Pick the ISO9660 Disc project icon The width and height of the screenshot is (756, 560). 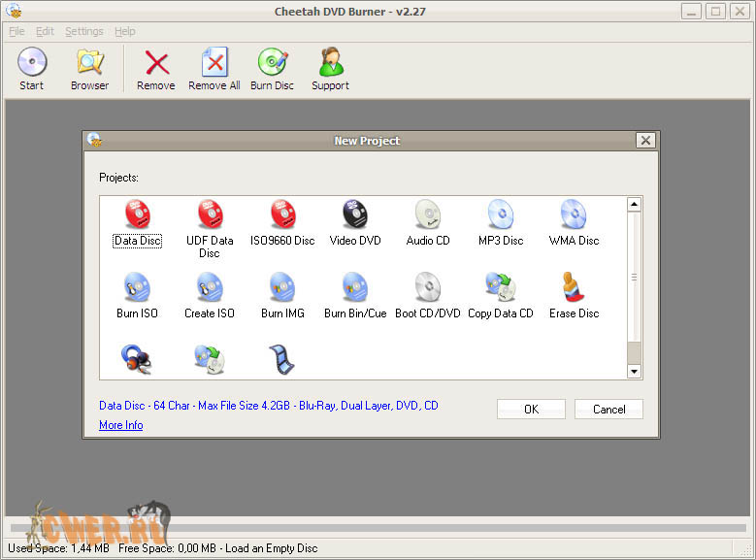(x=282, y=215)
